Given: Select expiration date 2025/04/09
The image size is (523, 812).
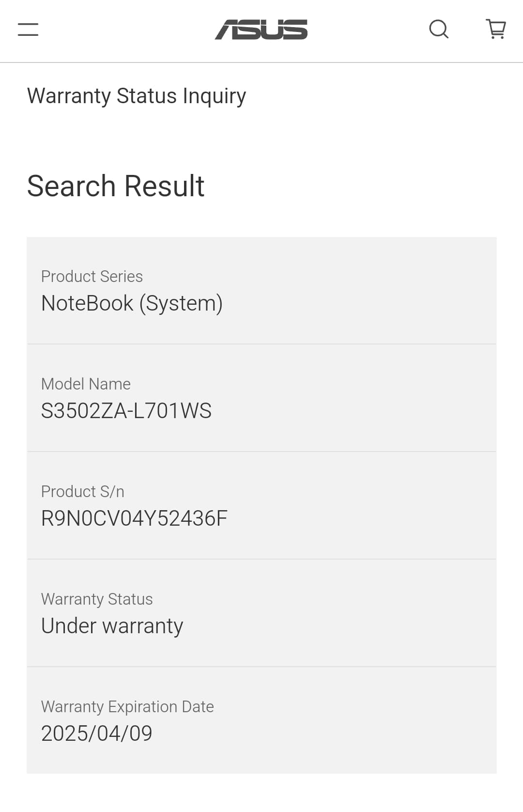Looking at the screenshot, I should coord(97,734).
